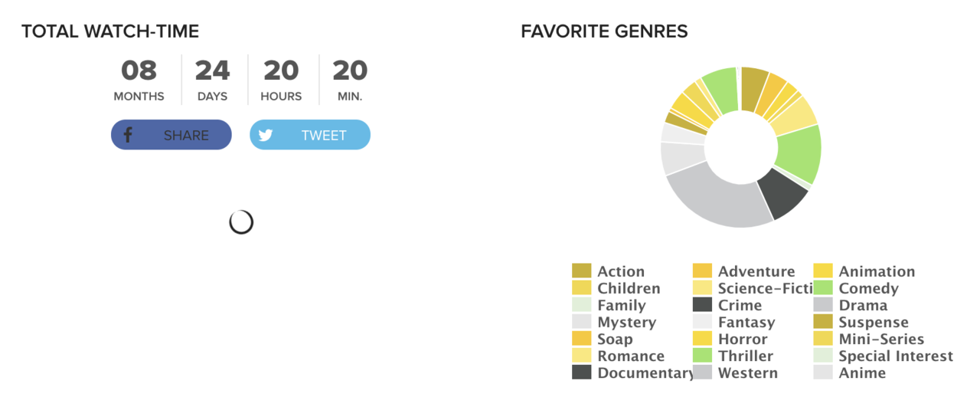
Task: Click the Comedy legend color swatch
Action: pos(823,288)
